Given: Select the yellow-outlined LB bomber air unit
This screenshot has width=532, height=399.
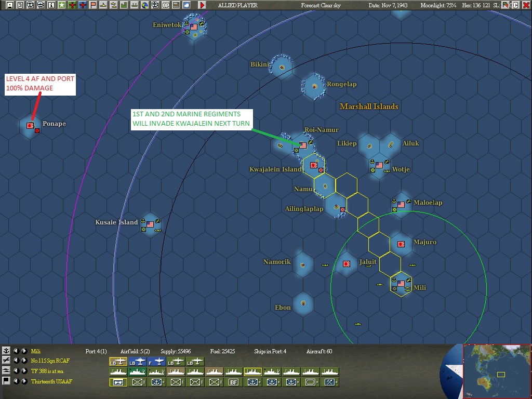Looking at the screenshot, I should tap(118, 362).
